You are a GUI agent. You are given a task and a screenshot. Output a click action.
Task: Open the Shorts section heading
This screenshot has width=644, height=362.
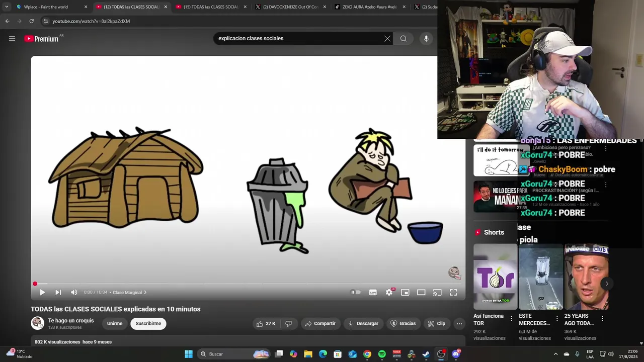pos(494,232)
